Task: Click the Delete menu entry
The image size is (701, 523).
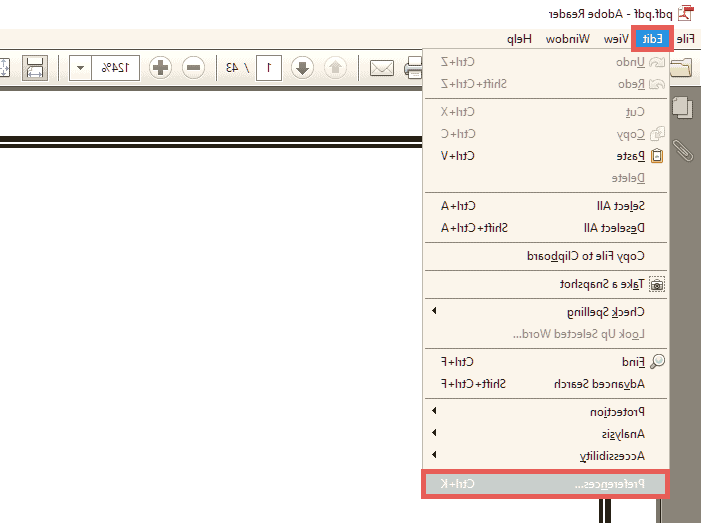Action: click(x=545, y=178)
